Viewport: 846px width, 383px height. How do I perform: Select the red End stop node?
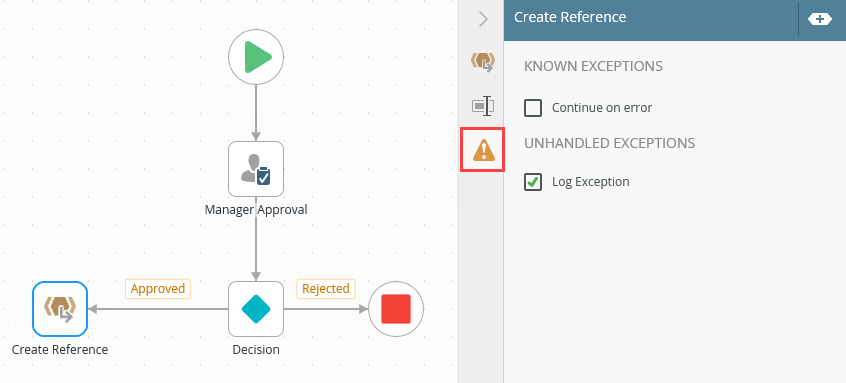tap(396, 309)
